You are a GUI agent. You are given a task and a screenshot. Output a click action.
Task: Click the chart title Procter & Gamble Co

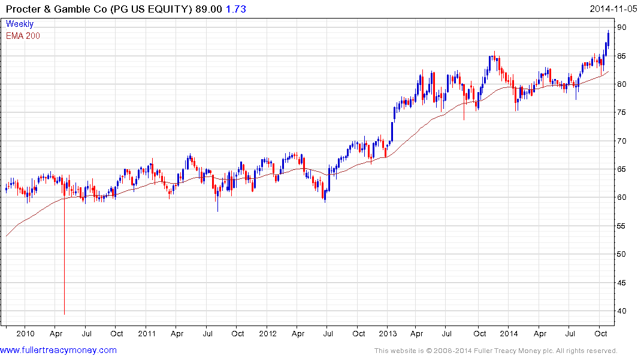pos(57,9)
